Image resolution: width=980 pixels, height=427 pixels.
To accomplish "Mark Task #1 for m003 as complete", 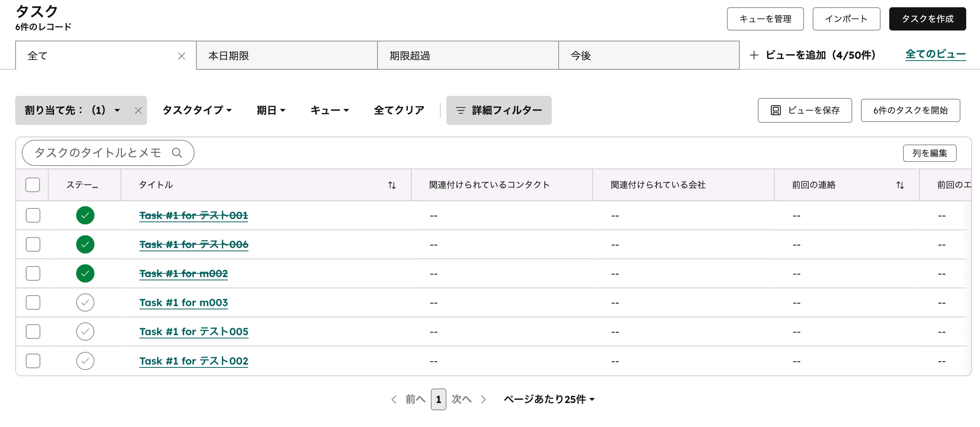I will click(x=85, y=302).
